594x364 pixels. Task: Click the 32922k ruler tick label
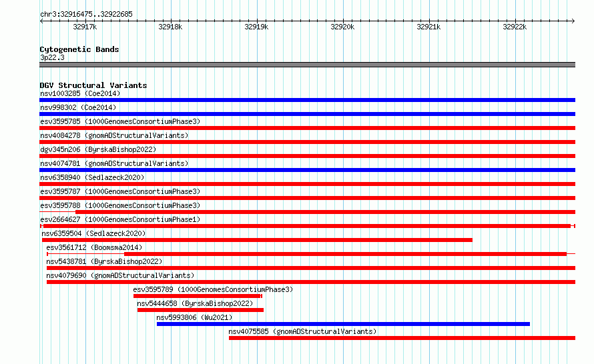[x=515, y=27]
